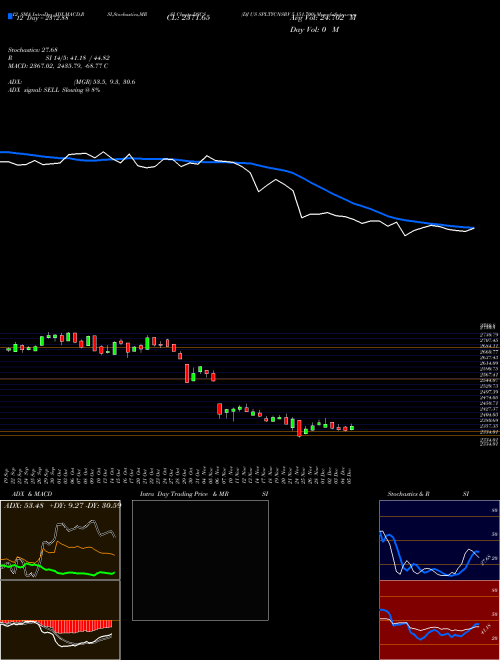Click the blue 12 Day SMA legend square

click(x=11, y=16)
